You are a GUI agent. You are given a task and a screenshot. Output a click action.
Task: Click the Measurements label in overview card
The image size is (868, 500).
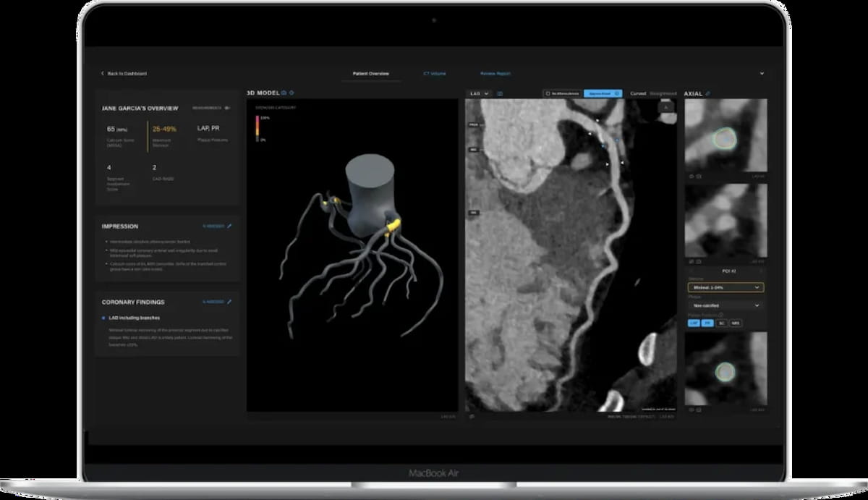207,109
